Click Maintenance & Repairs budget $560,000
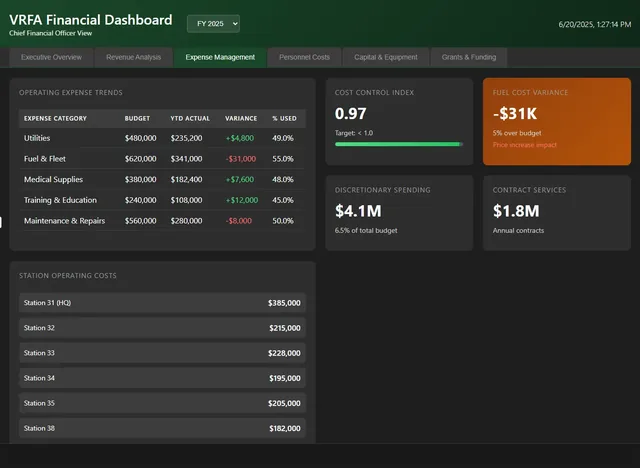This screenshot has height=468, width=640. click(x=140, y=221)
